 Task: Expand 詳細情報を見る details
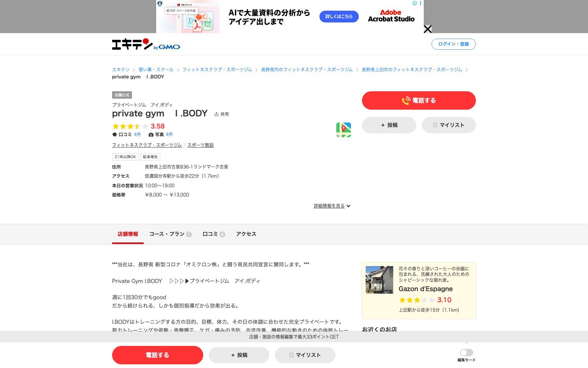tap(332, 206)
